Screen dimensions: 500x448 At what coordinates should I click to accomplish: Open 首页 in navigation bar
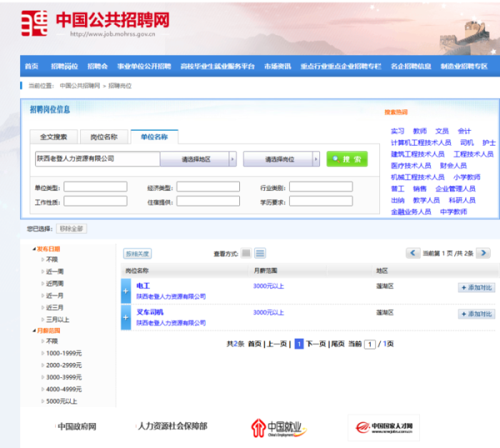point(31,66)
